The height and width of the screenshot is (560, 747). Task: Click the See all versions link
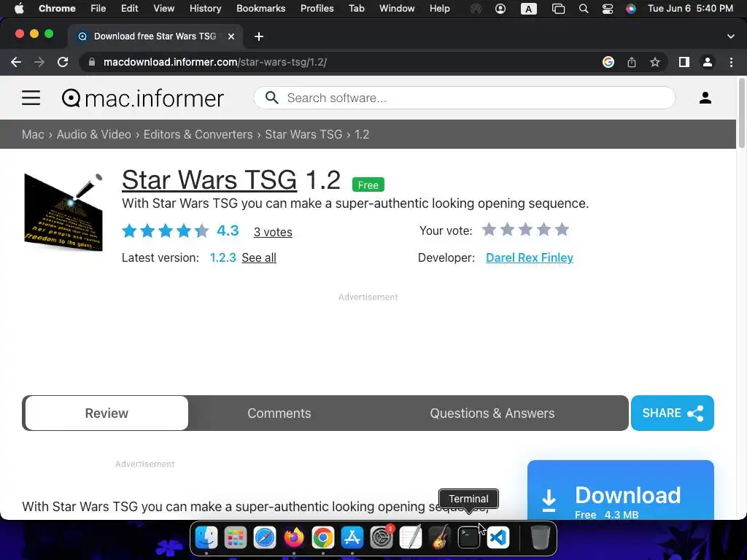coord(259,257)
